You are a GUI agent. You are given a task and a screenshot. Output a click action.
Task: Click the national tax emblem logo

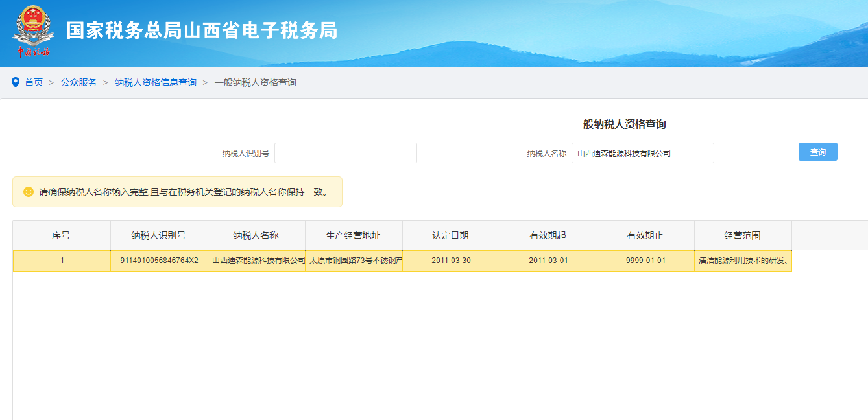(x=33, y=32)
